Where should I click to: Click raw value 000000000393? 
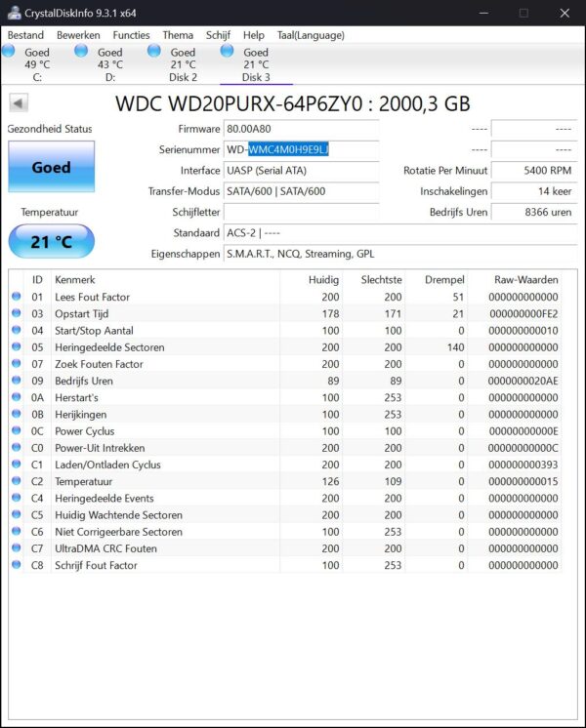(x=523, y=465)
